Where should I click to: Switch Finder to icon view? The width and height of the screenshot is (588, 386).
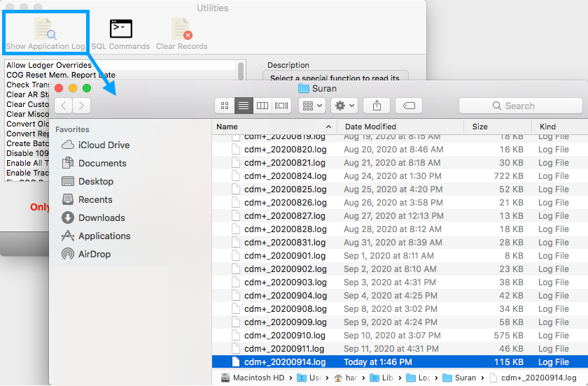click(225, 106)
